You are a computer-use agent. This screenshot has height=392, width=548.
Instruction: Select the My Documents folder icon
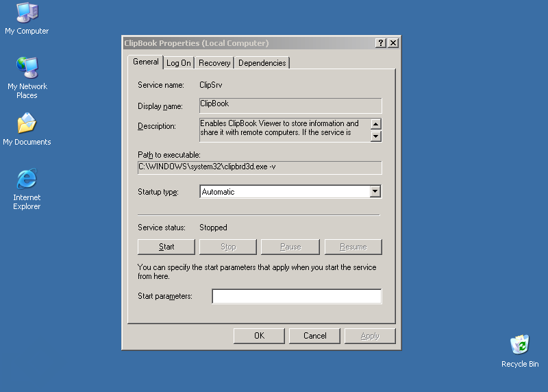click(x=27, y=129)
